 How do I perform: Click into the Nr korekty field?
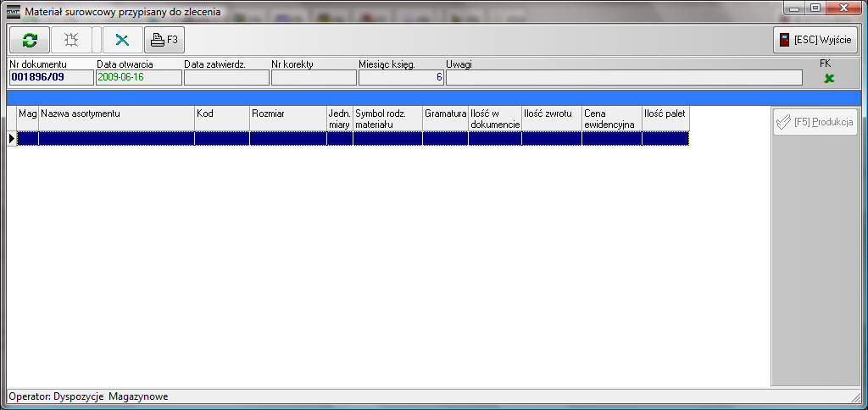pyautogui.click(x=313, y=78)
